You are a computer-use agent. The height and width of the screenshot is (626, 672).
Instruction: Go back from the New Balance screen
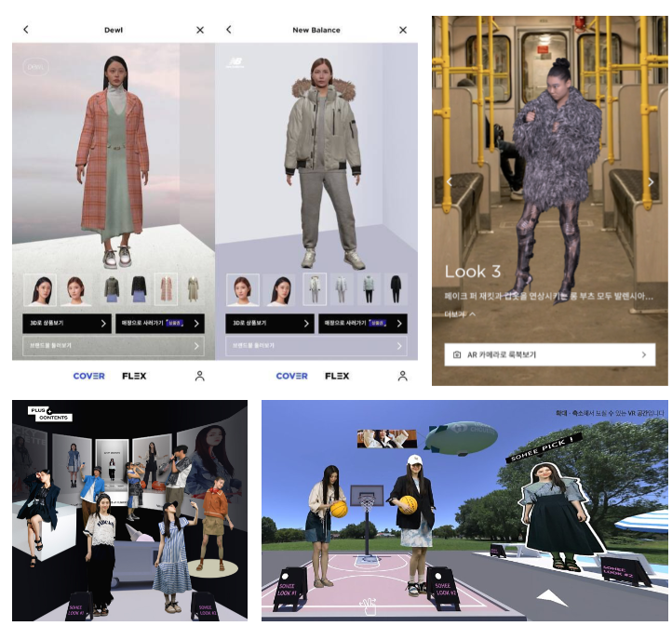pyautogui.click(x=228, y=30)
